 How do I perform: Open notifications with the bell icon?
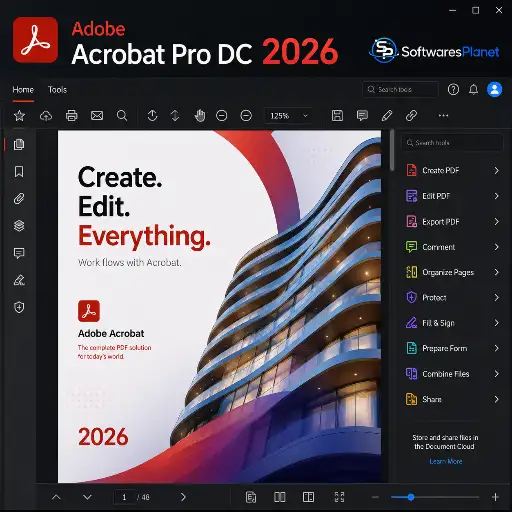474,89
